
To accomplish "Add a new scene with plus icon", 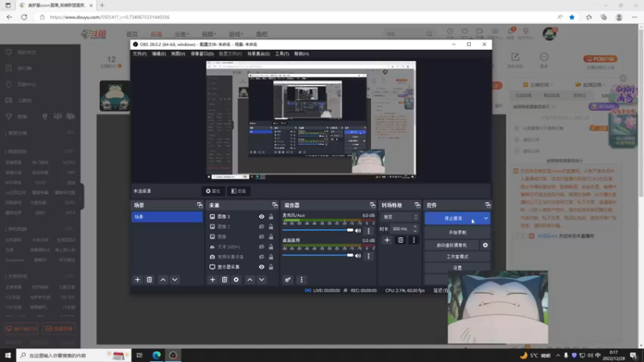I will coord(137,279).
